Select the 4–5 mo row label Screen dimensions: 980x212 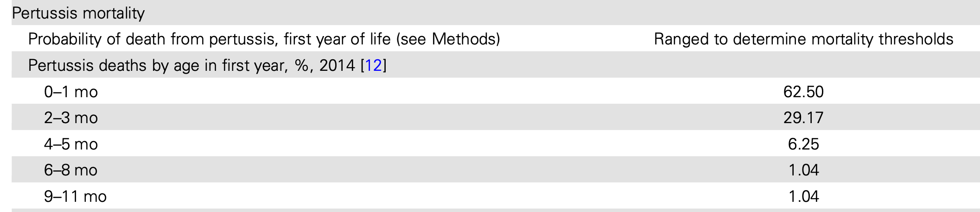coord(71,144)
